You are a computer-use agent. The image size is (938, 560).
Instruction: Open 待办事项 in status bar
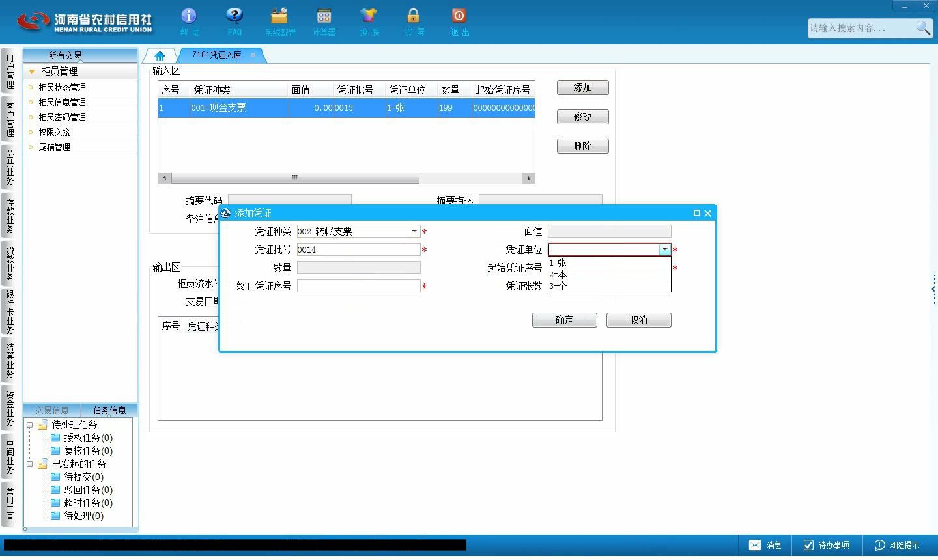tap(825, 545)
